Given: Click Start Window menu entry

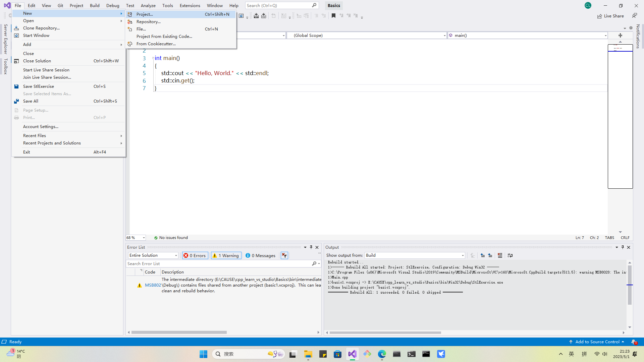Looking at the screenshot, I should tap(69, 36).
